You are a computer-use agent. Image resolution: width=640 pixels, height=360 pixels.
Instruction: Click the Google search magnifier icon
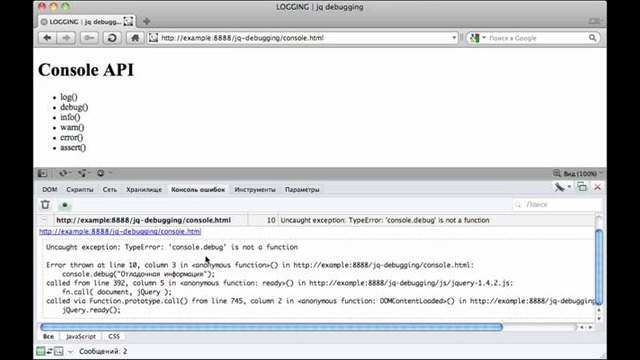point(592,38)
